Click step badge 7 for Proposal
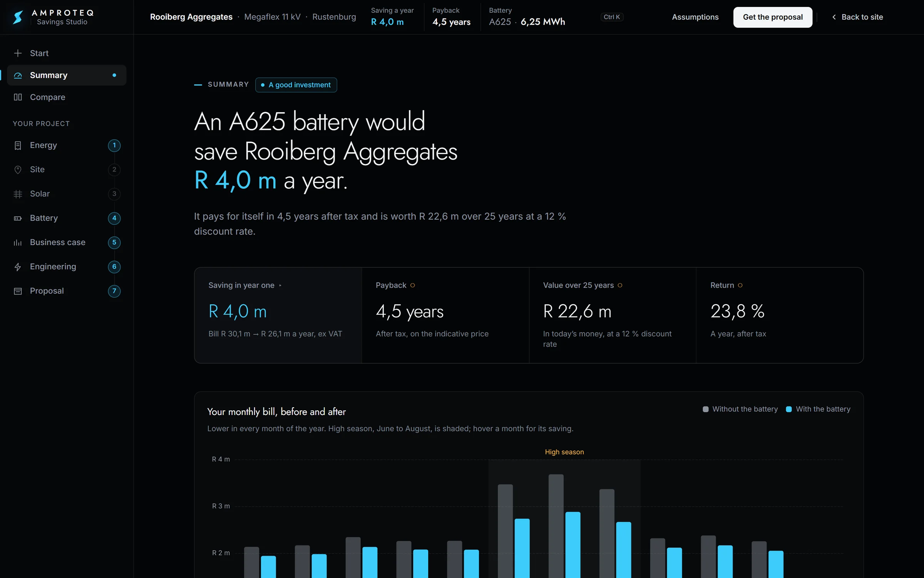 (x=114, y=291)
